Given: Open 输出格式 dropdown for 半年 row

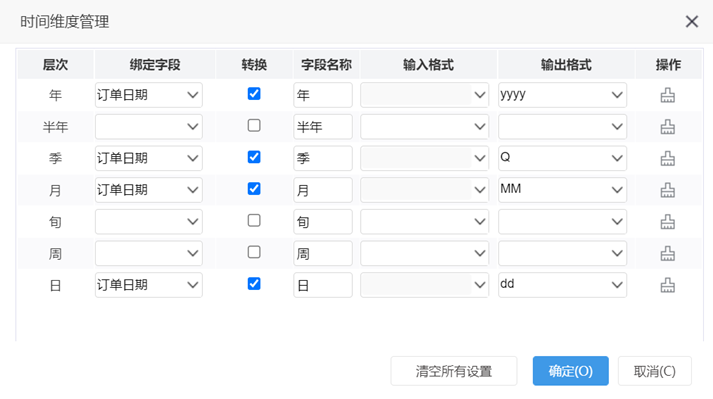Looking at the screenshot, I should click(x=562, y=127).
